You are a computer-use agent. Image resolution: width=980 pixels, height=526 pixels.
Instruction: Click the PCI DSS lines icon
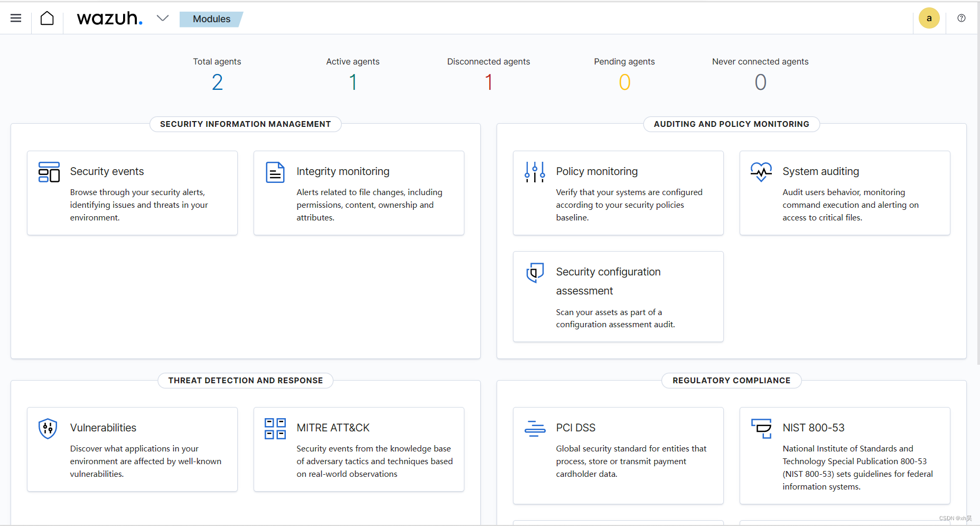pos(535,429)
